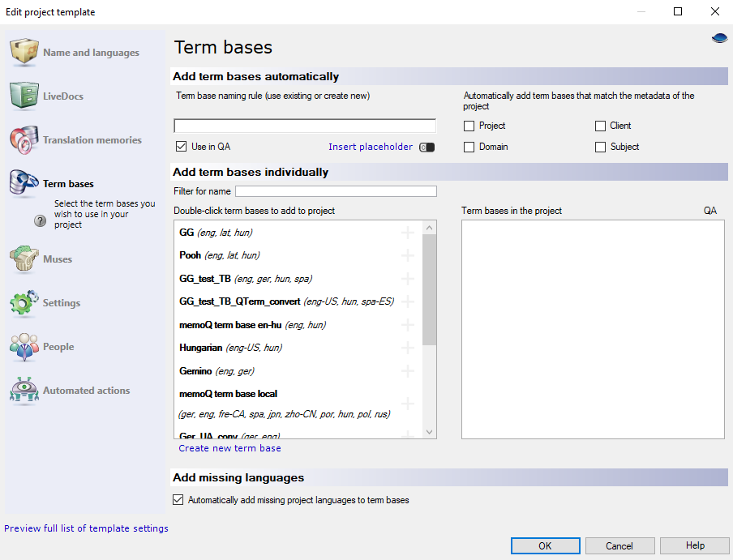
Task: Click the Muses sidebar icon
Action: (x=24, y=259)
